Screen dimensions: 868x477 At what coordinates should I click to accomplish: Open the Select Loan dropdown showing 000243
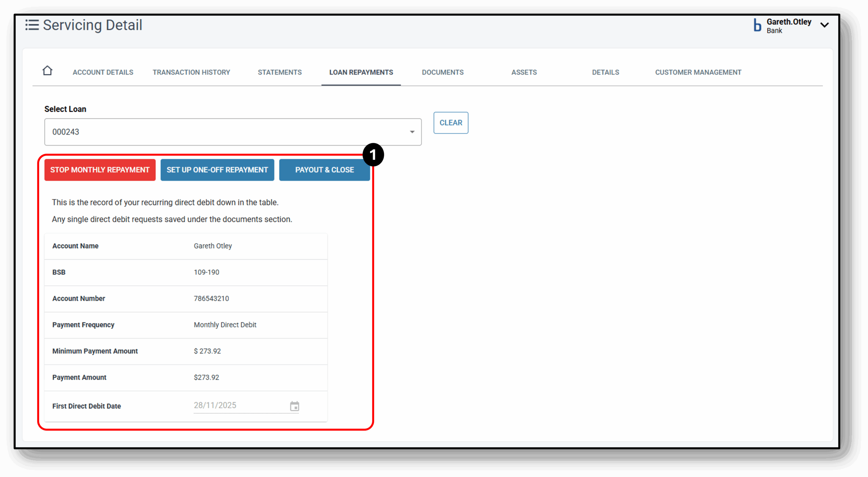pos(233,132)
